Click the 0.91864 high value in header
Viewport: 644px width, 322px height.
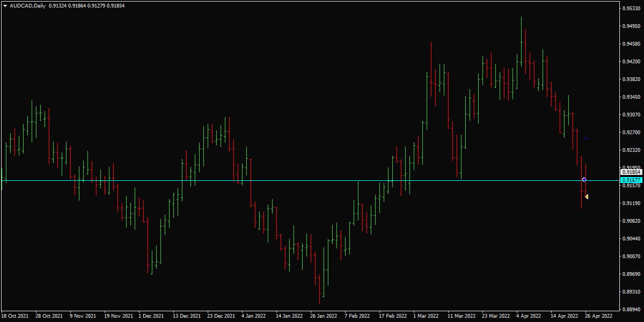pos(77,5)
